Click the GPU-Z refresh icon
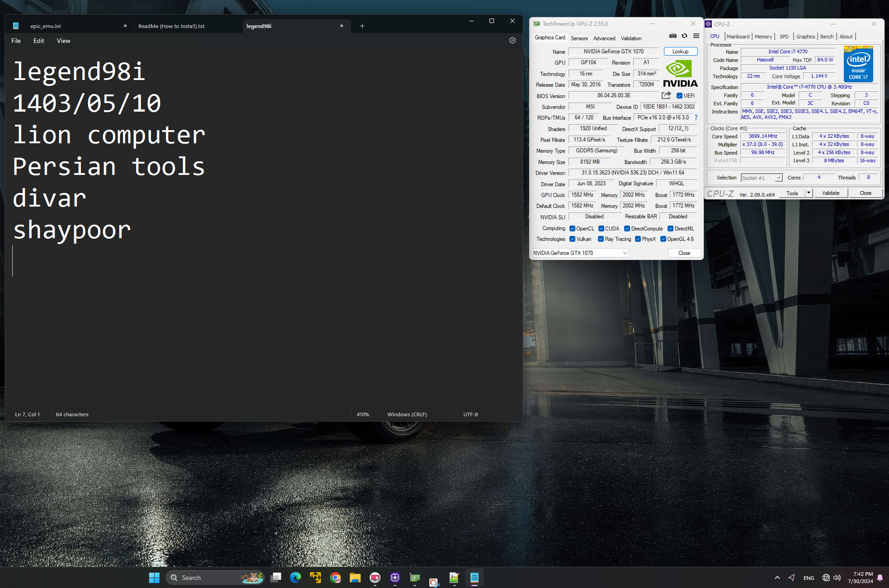 pos(684,36)
